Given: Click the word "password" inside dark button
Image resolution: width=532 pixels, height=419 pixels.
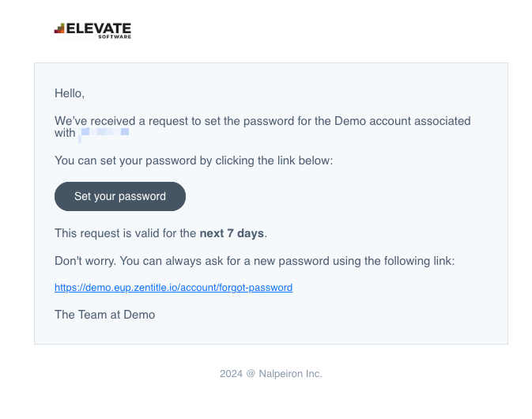Looking at the screenshot, I should pyautogui.click(x=142, y=197).
